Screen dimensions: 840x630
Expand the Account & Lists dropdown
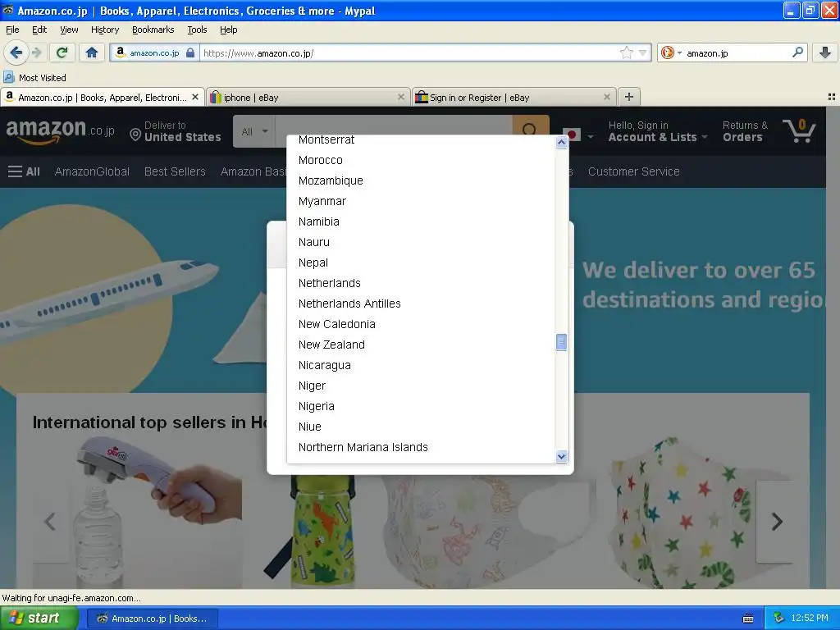(658, 131)
